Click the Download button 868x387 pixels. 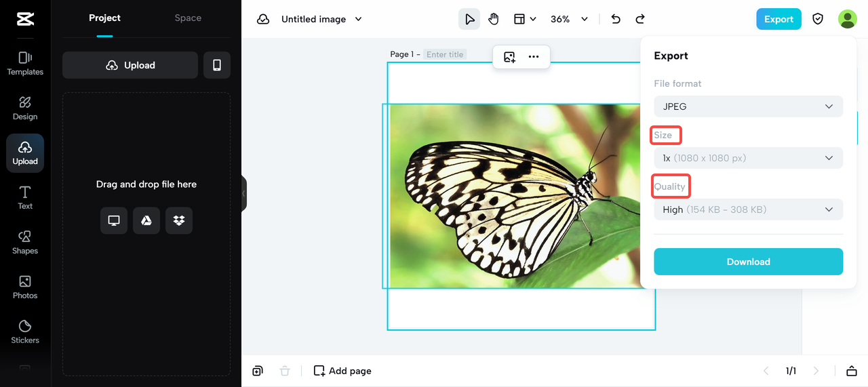(749, 262)
